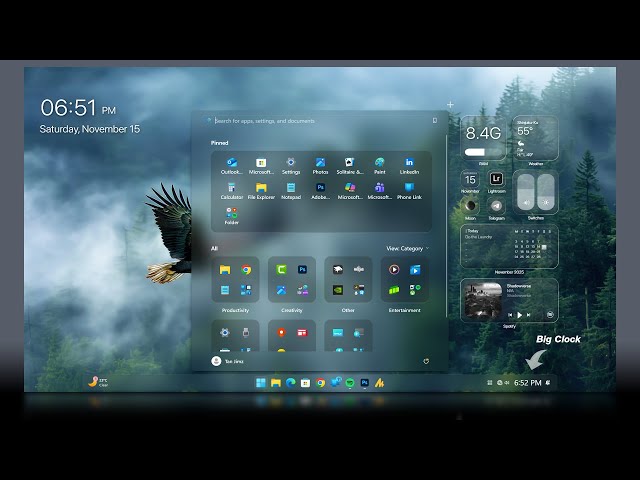The height and width of the screenshot is (480, 640).
Task: Open the pinned LinkedIn app
Action: [x=409, y=166]
